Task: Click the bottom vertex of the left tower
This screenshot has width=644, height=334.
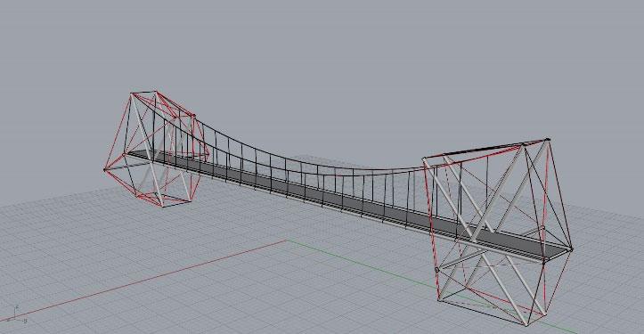Action: [x=163, y=207]
